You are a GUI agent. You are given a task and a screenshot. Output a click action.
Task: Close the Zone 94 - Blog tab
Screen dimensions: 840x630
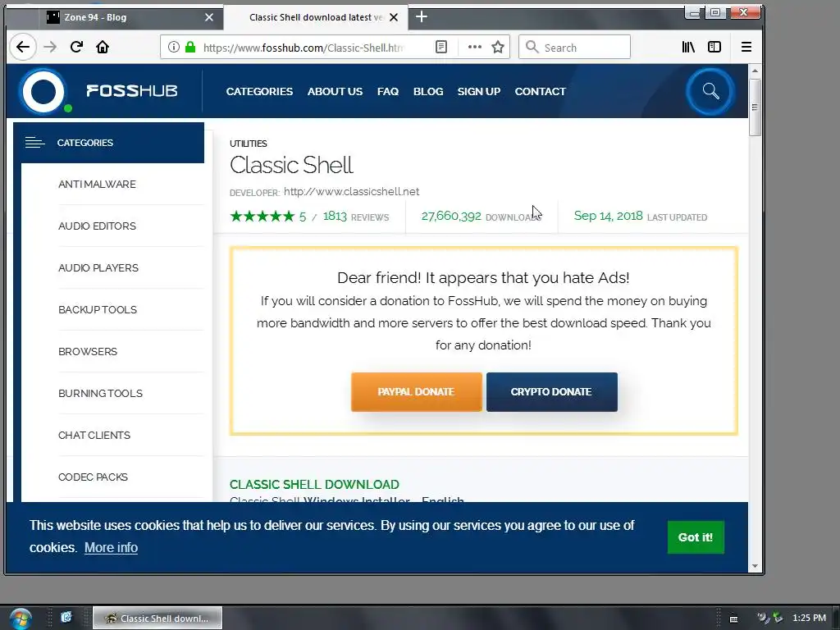[209, 17]
